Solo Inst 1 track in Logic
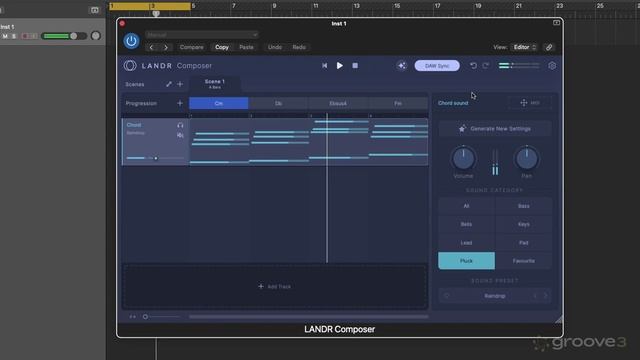The height and width of the screenshot is (360, 640). pos(14,36)
